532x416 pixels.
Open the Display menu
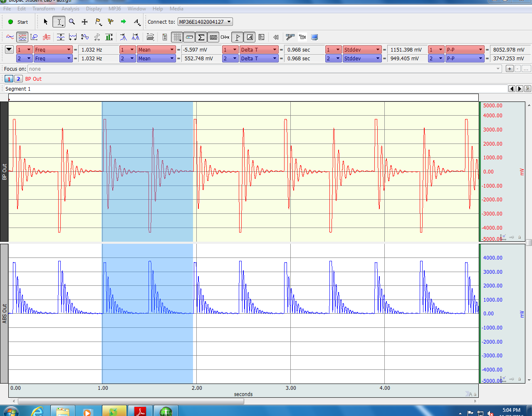[94, 8]
